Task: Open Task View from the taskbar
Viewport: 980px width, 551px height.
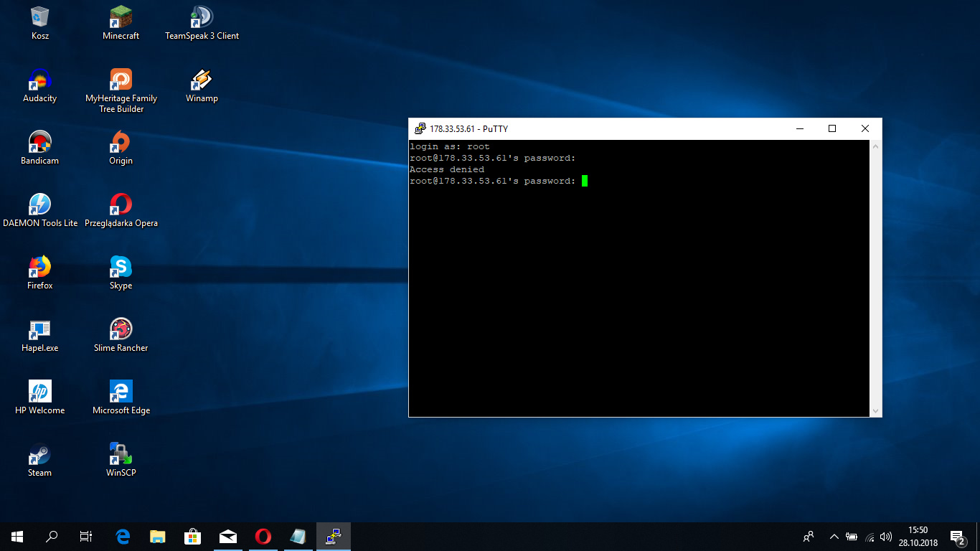Action: click(x=85, y=537)
